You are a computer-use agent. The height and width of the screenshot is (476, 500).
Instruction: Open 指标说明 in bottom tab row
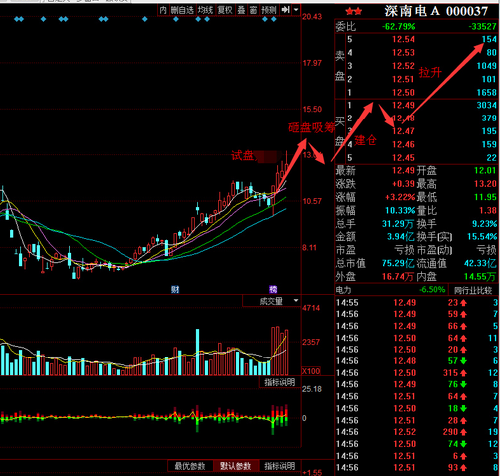click(x=280, y=466)
